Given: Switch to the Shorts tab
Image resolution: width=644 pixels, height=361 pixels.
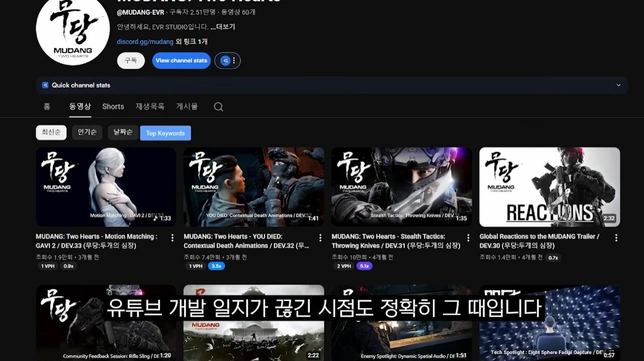Looking at the screenshot, I should click(x=113, y=107).
